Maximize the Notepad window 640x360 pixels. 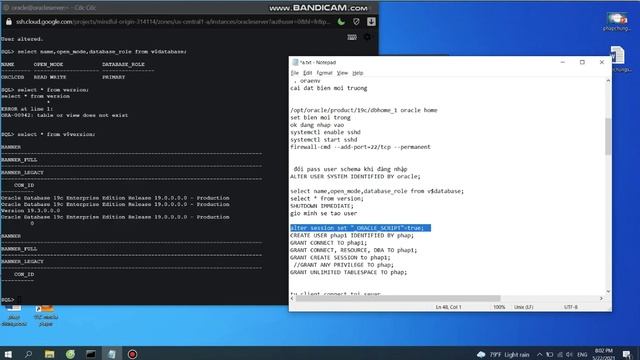point(582,62)
